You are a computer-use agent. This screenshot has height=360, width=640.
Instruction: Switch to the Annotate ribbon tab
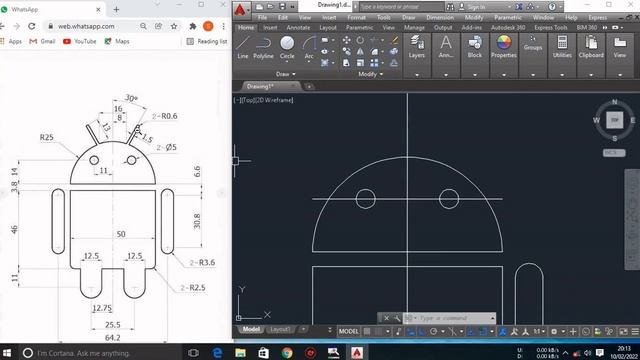(x=298, y=28)
